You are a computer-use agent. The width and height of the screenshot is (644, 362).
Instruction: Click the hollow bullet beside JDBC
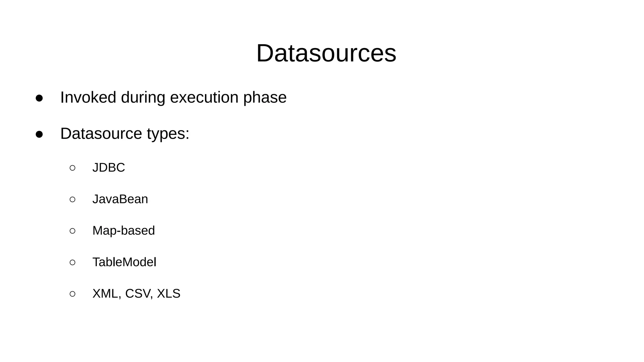[x=72, y=168]
